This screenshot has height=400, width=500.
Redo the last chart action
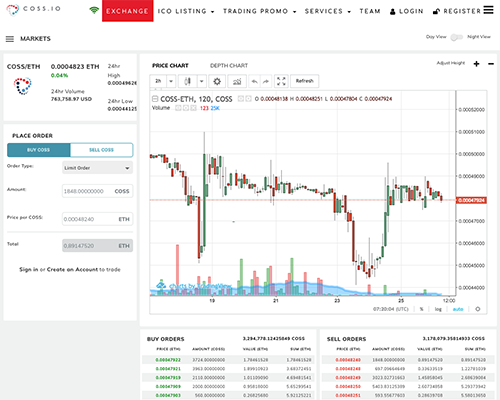266,81
